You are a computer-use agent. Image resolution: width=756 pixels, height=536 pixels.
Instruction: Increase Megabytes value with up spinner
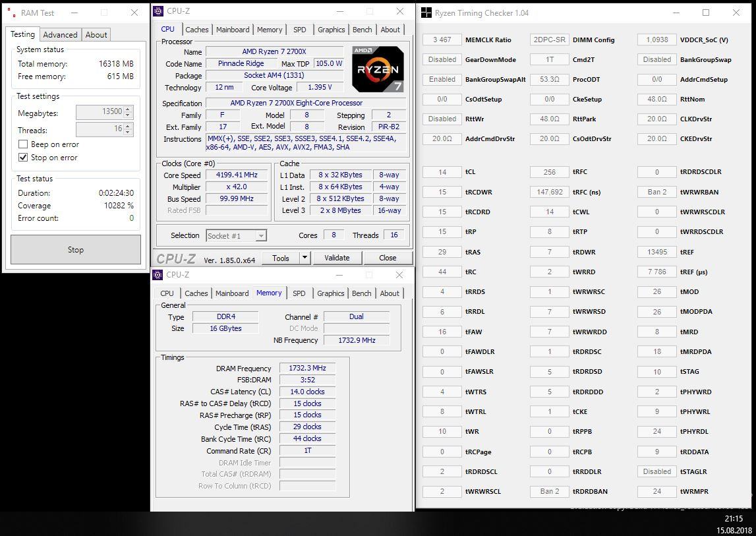(128, 109)
